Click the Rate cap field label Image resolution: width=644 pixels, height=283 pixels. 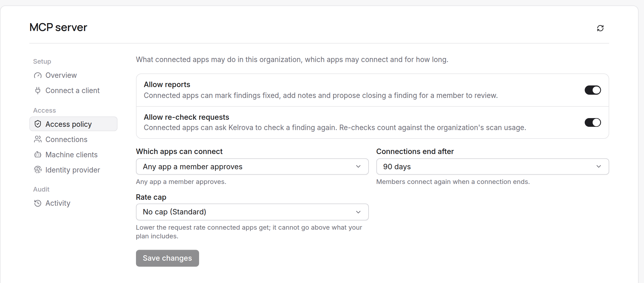[x=151, y=197]
